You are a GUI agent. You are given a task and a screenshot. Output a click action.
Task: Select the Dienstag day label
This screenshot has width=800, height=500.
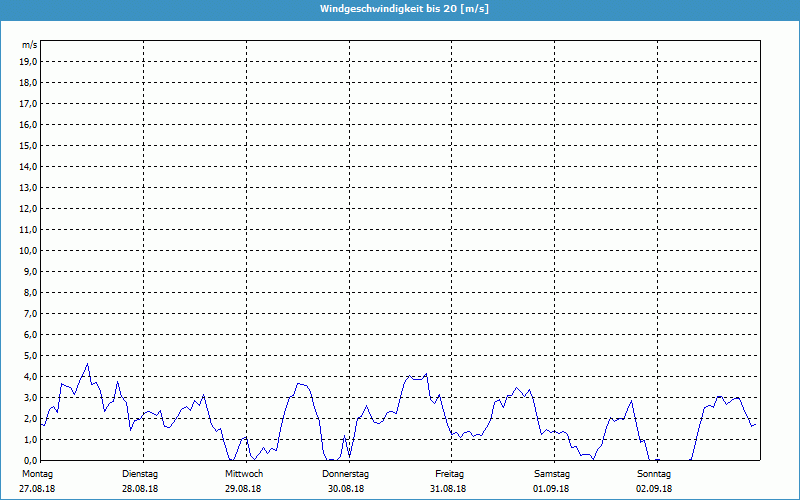click(x=140, y=473)
